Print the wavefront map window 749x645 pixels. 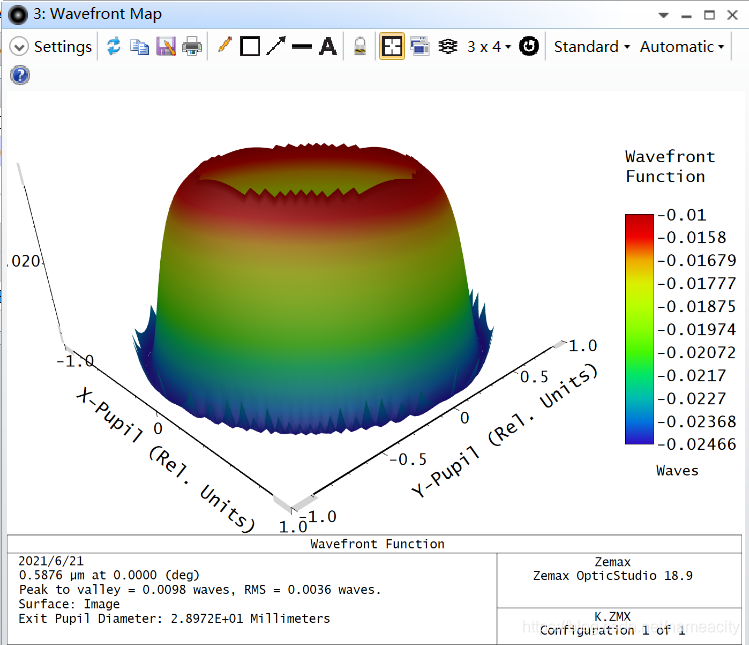coord(192,47)
